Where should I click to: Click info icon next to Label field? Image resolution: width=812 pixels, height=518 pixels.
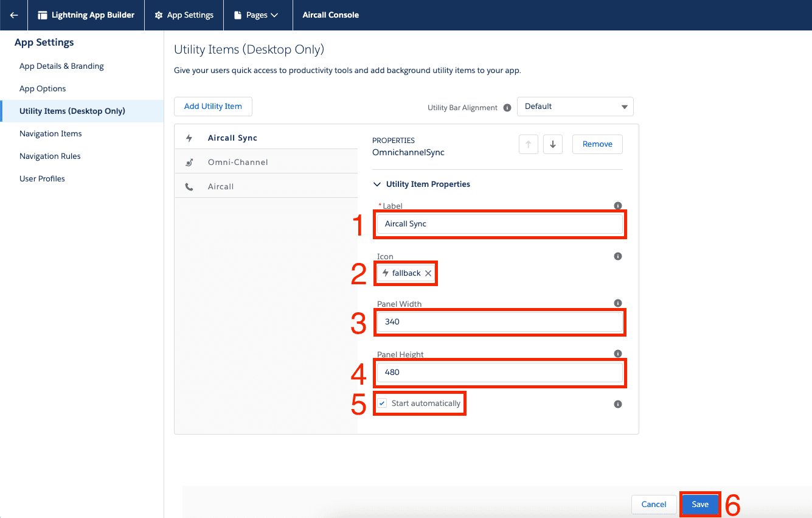[x=617, y=206]
